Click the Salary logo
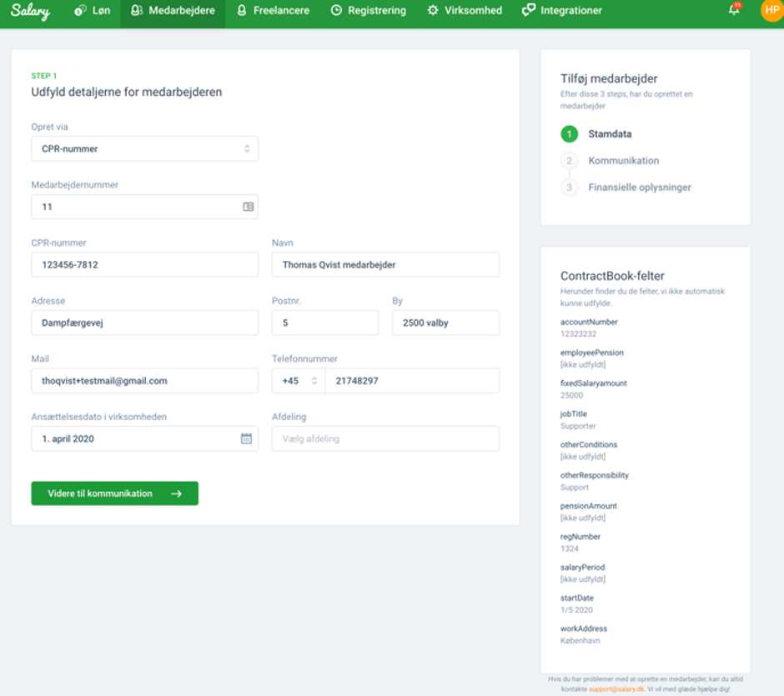 coord(30,11)
